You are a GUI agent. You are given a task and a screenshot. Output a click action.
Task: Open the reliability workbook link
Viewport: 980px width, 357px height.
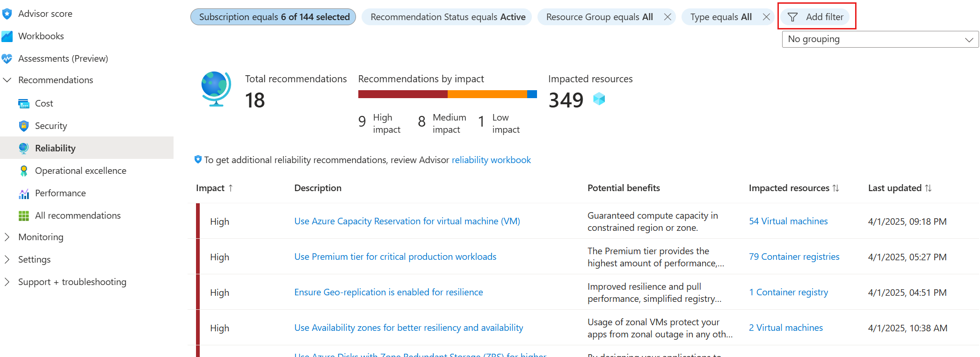pos(491,160)
